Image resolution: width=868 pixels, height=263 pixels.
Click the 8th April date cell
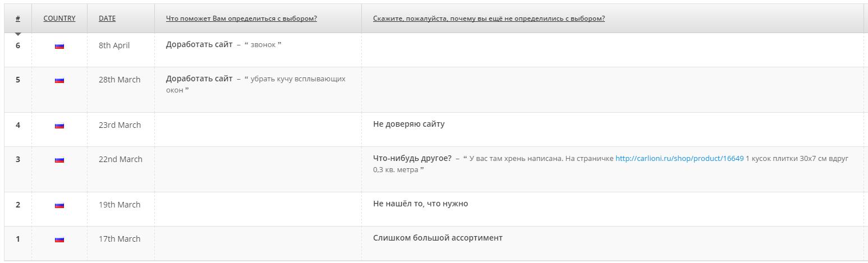(114, 45)
